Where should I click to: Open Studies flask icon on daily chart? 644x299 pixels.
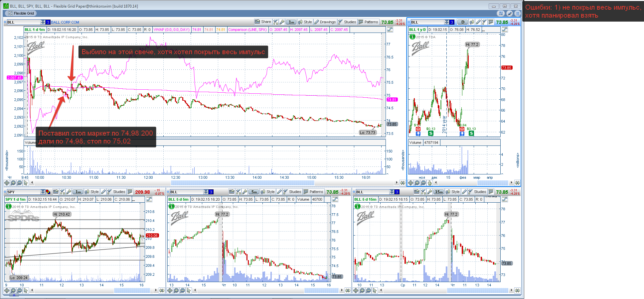tap(484, 22)
